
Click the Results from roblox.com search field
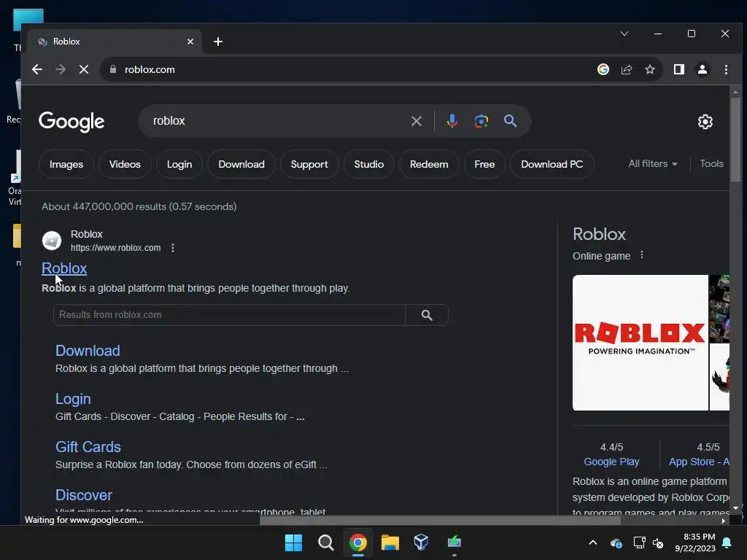[x=229, y=315]
